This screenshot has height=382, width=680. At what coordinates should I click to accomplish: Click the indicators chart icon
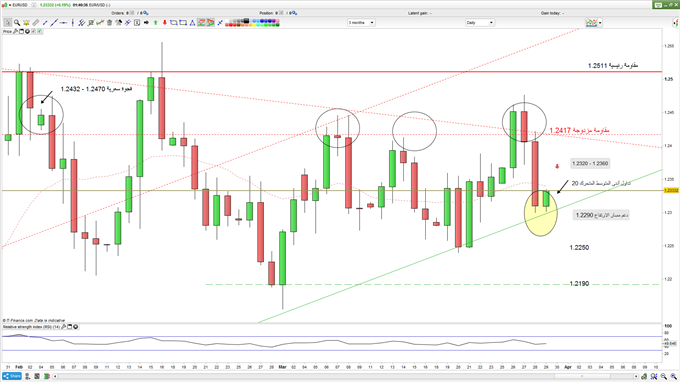tap(592, 23)
